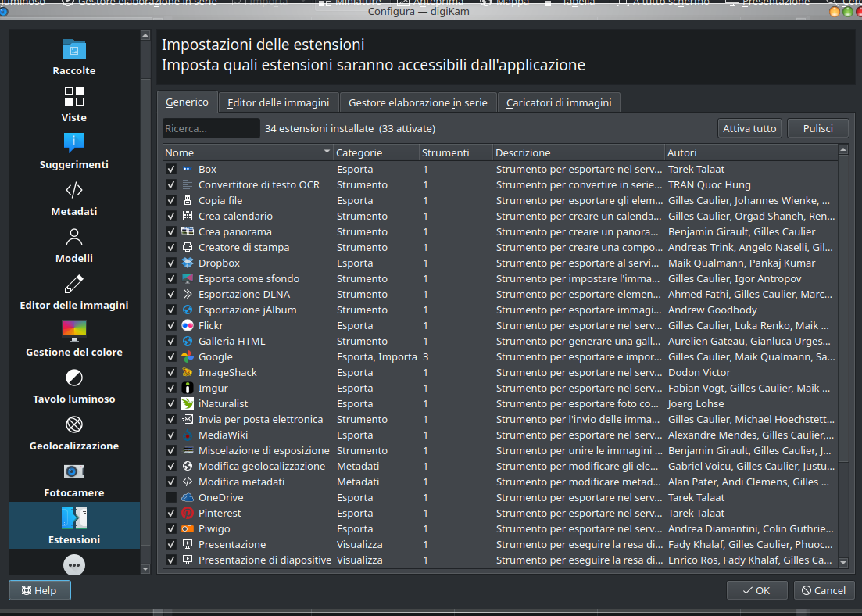Uncheck the Box extension checkbox
This screenshot has height=616, width=862.
click(x=171, y=169)
